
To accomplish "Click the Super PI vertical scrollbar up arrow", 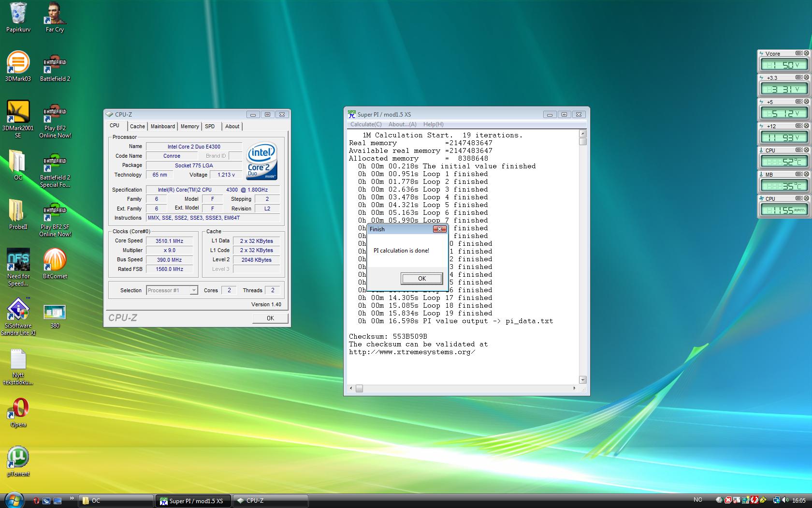I will tap(583, 134).
